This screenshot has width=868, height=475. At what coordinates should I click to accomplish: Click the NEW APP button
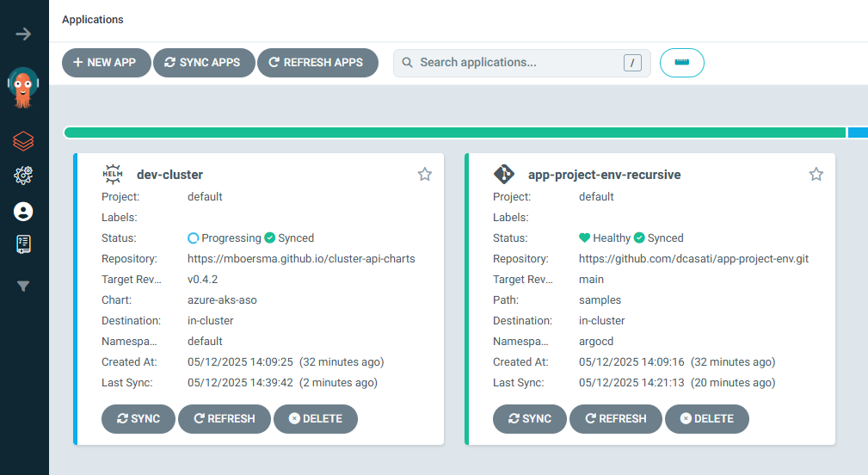pos(107,63)
